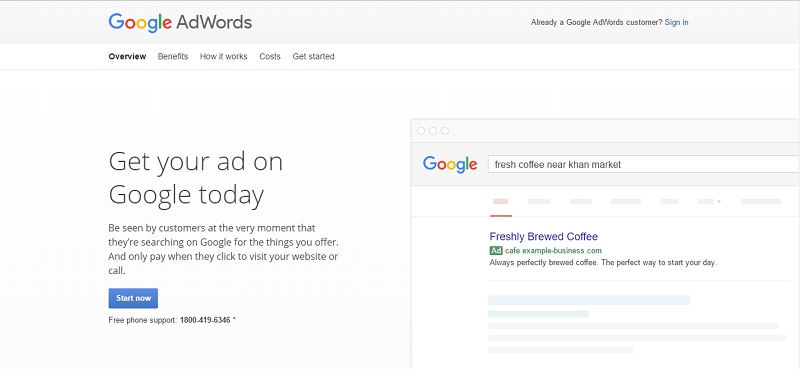Click the Be seen by customers paragraph
Screen dimensions: 800x369
pyautogui.click(x=223, y=249)
